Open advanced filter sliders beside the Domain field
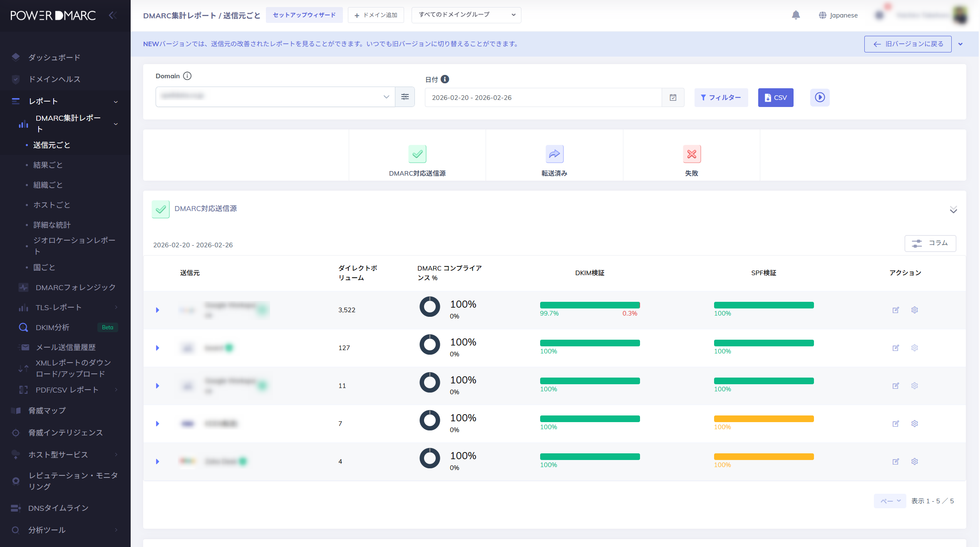This screenshot has width=980, height=547. coord(404,97)
